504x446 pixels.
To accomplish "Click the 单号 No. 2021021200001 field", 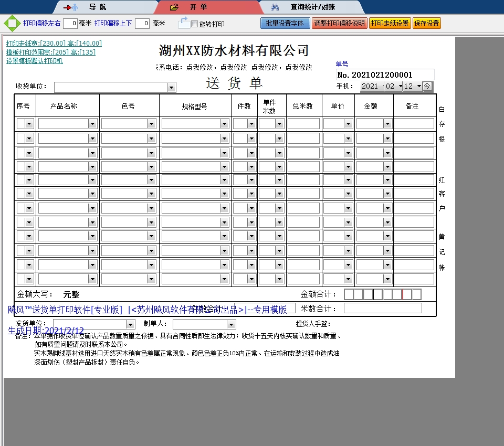I will pyautogui.click(x=385, y=75).
